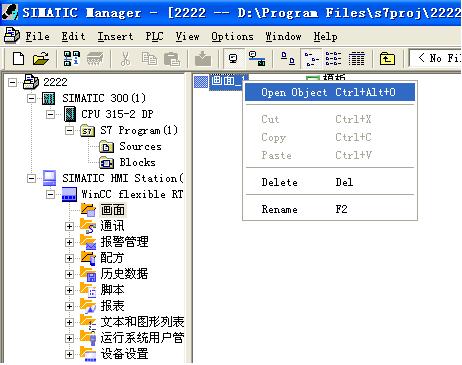The height and width of the screenshot is (365, 462).
Task: Open the Options menu
Action: [x=232, y=36]
